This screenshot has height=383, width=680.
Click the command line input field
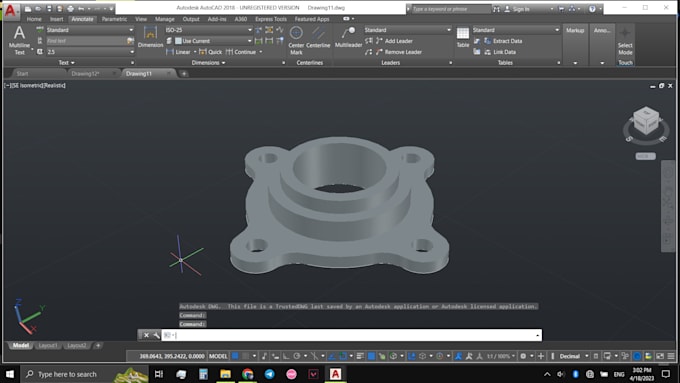coord(351,335)
